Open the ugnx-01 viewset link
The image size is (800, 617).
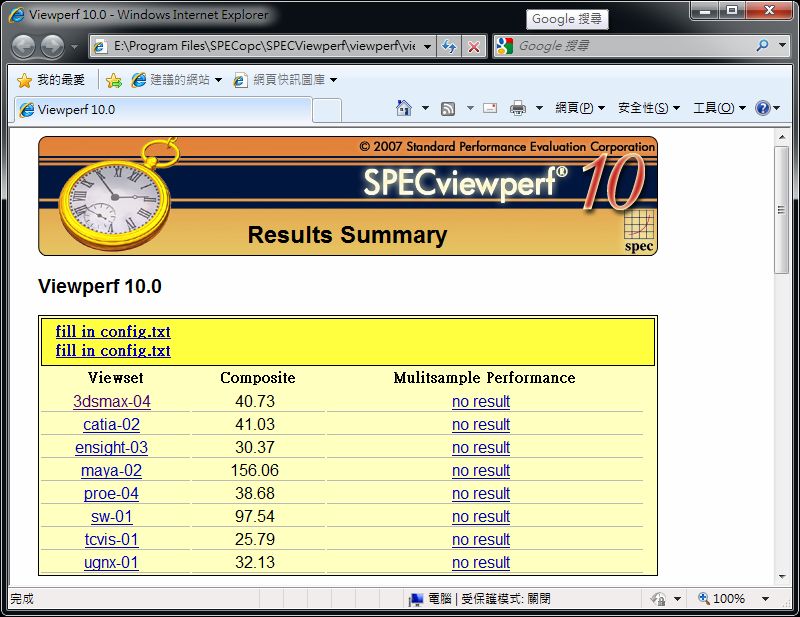coord(111,562)
